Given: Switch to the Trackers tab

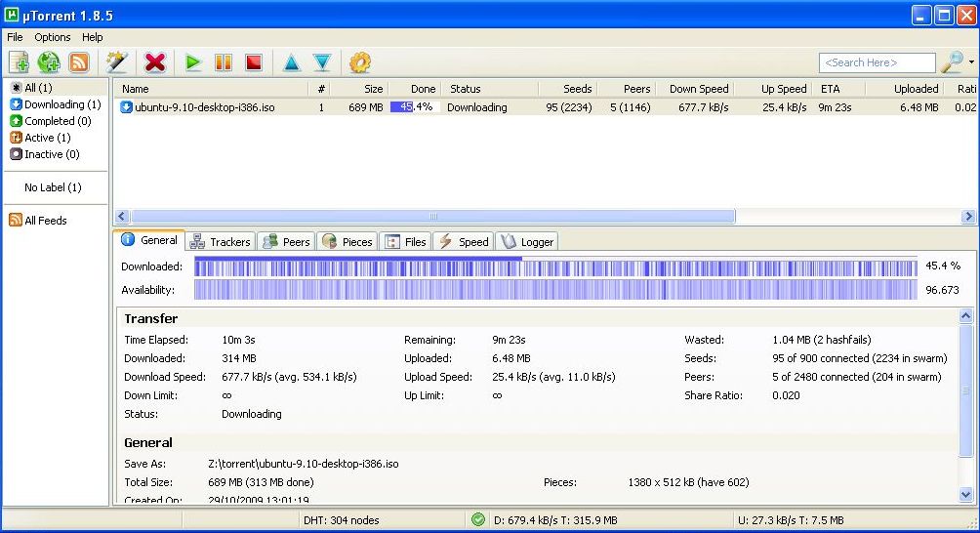Looking at the screenshot, I should coord(220,241).
